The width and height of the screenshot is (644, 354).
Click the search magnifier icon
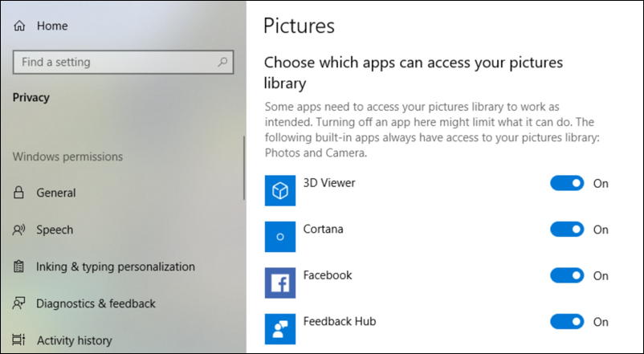[x=222, y=62]
